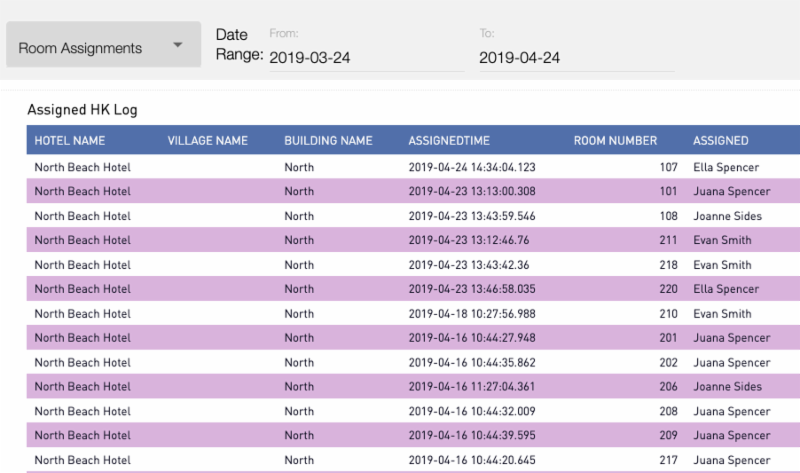
Task: Click Ella Spencer in room 220 row
Action: (x=725, y=289)
